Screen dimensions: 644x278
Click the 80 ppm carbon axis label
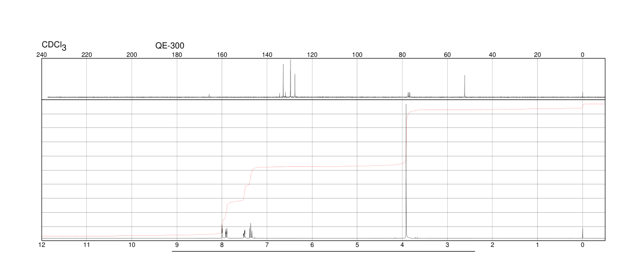(402, 55)
